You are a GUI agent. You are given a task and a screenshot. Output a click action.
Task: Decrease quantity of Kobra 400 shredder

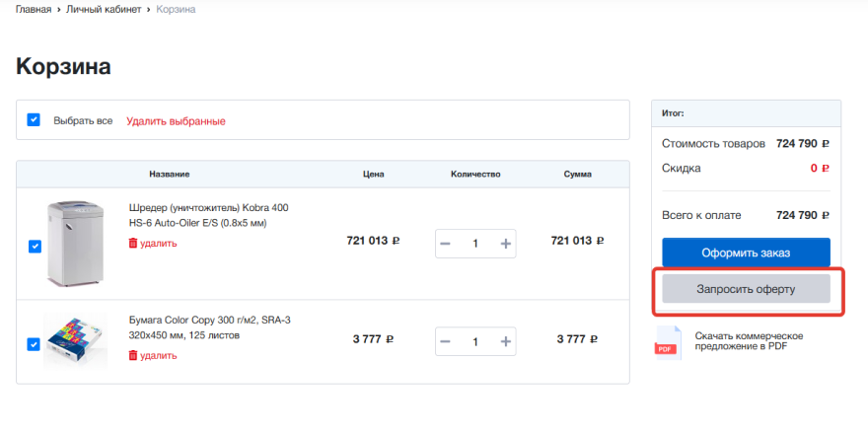(446, 244)
